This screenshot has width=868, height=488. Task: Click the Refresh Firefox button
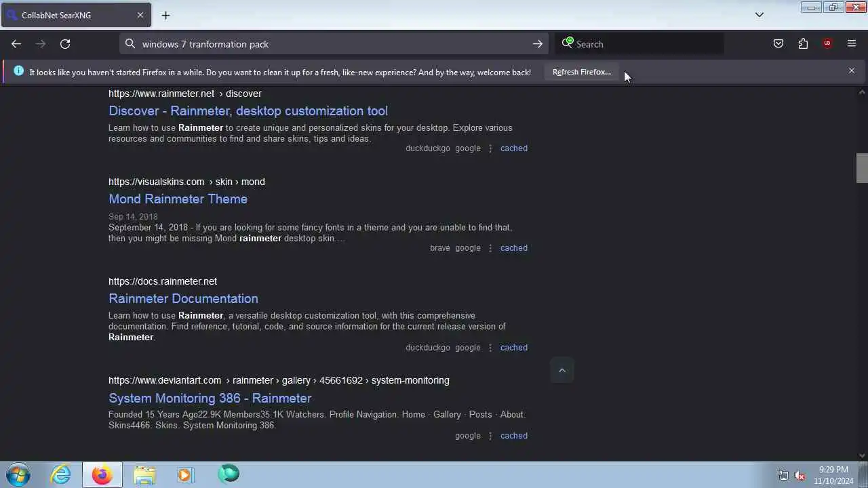(582, 72)
